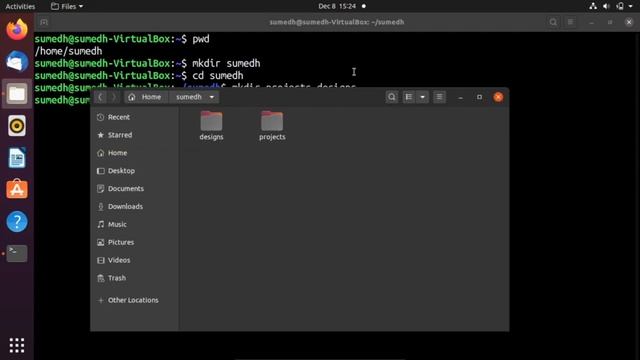Launch LibreOffice Writer from the dock
The width and height of the screenshot is (640, 360).
tap(17, 158)
